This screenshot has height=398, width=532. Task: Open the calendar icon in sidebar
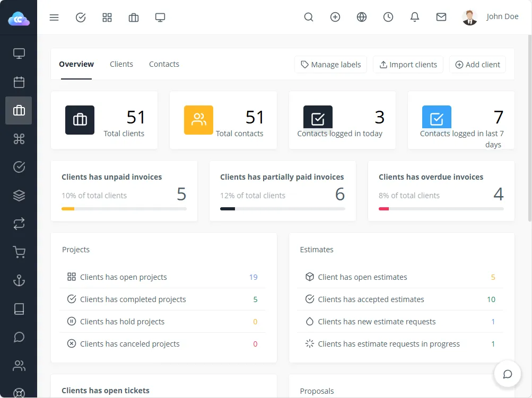[19, 82]
